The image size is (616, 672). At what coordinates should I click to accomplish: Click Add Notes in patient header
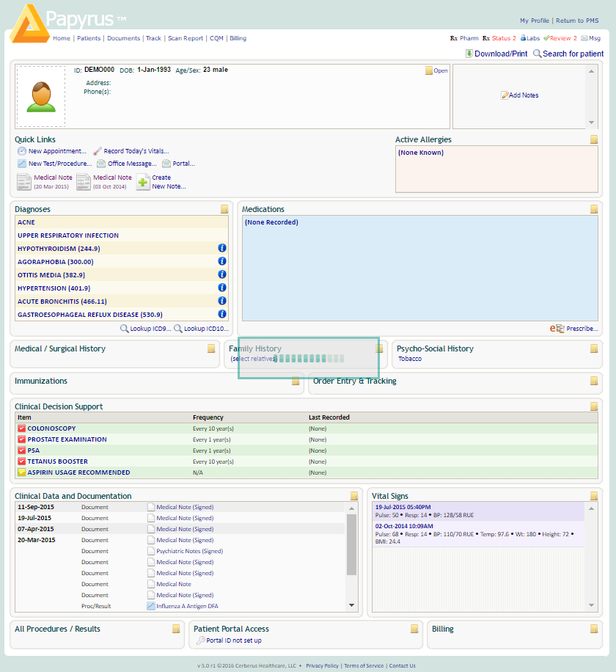click(x=520, y=95)
